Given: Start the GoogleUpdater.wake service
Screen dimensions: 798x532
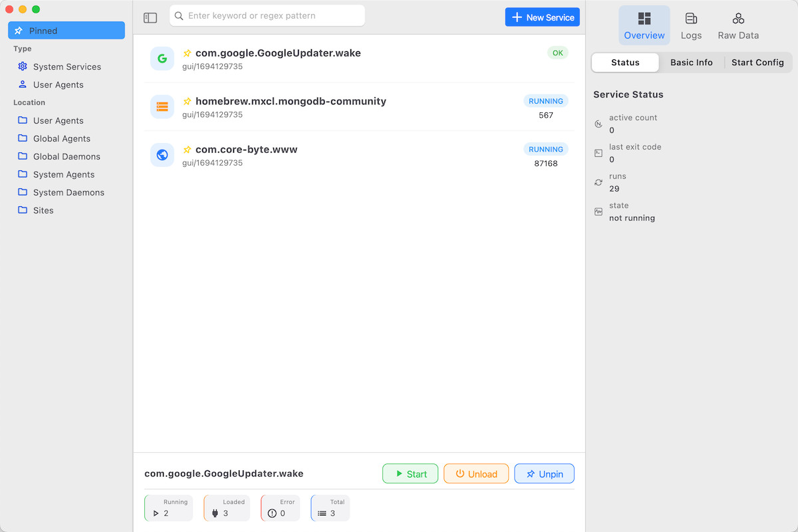Looking at the screenshot, I should click(x=410, y=474).
